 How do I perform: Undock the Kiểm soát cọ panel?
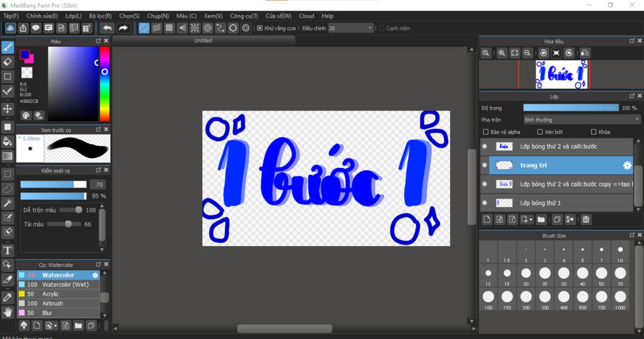[x=98, y=170]
